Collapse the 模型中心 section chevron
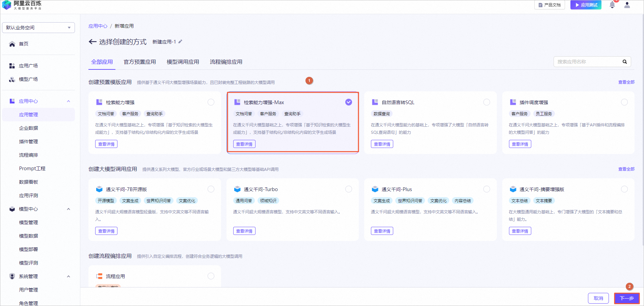Screen dimensions: 644x306 [x=69, y=209]
